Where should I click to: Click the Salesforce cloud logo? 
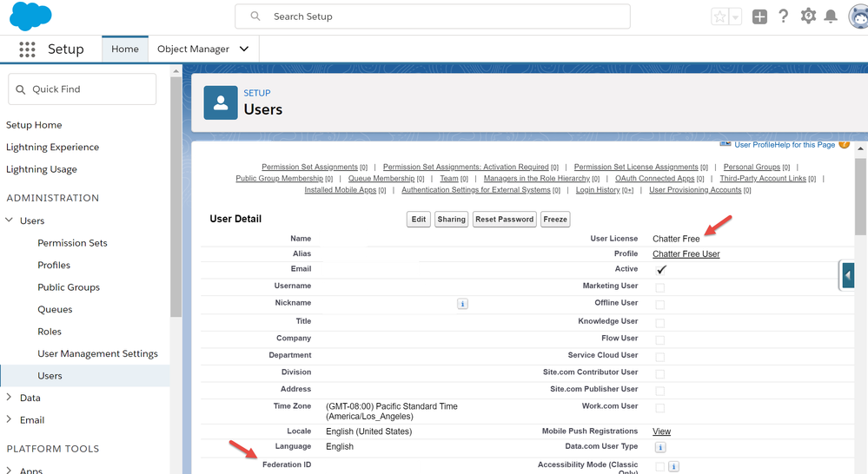point(30,16)
